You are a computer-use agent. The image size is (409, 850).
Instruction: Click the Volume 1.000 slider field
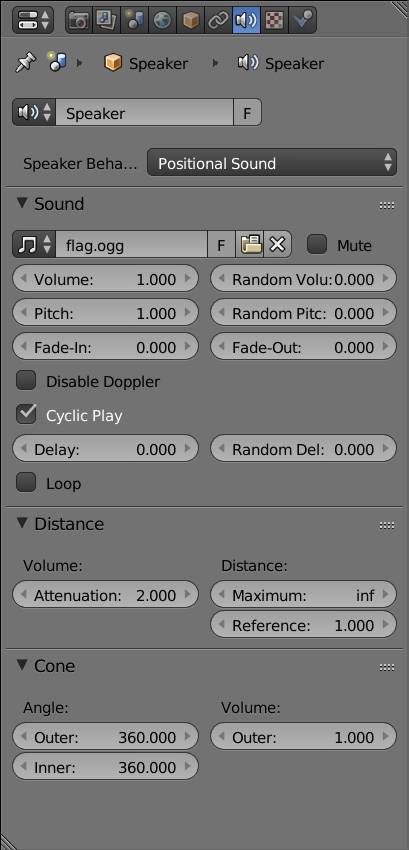[x=105, y=279]
